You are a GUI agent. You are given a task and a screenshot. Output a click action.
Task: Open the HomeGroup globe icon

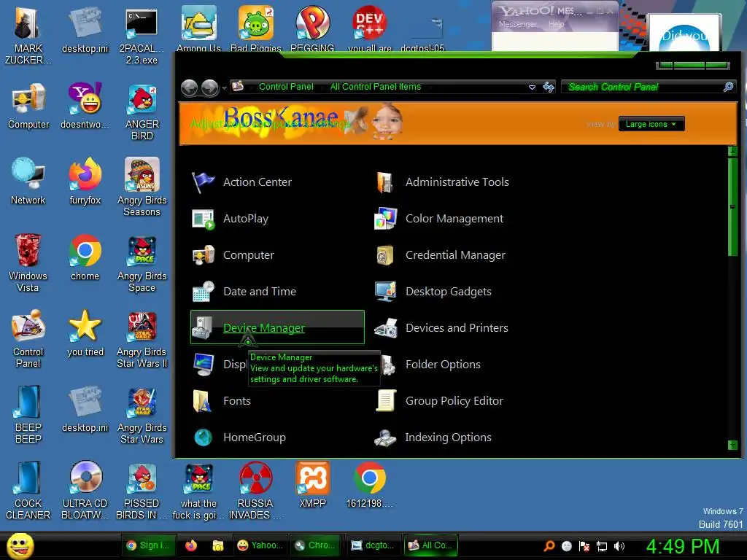[204, 437]
